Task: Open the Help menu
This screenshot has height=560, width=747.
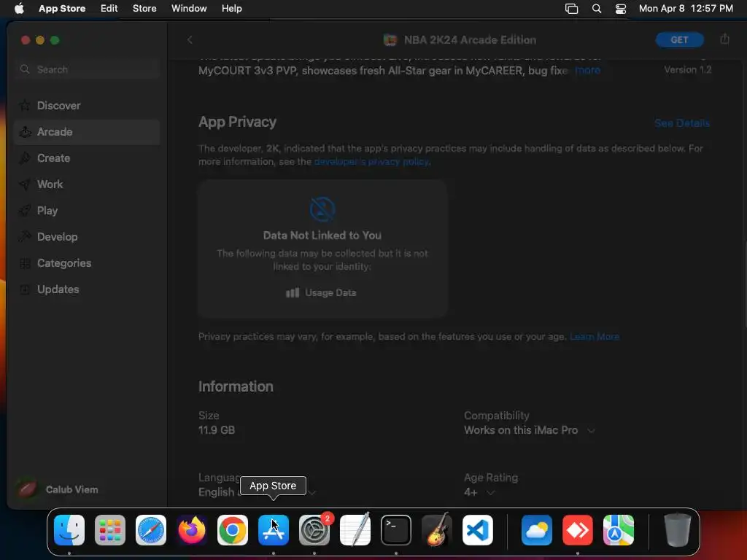Action: pos(231,9)
